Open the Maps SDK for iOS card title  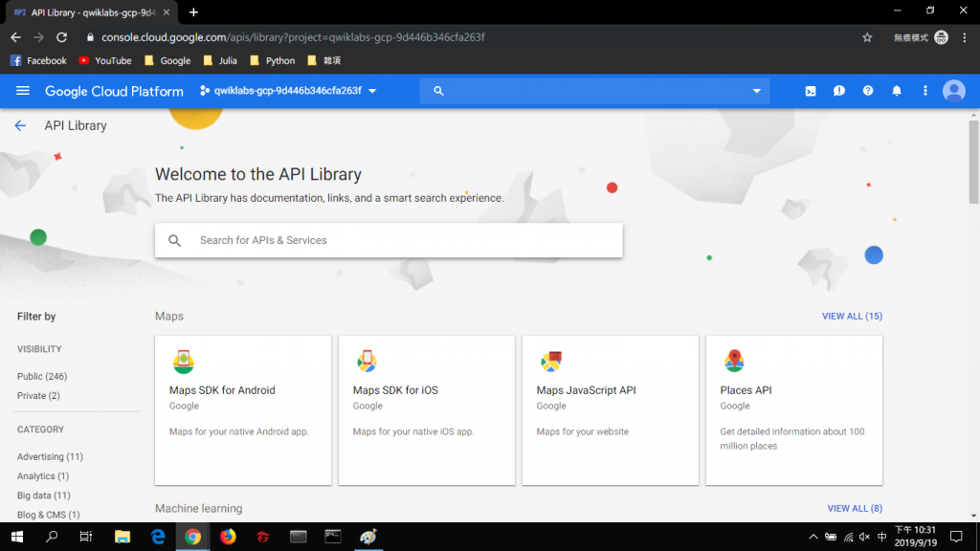tap(395, 390)
